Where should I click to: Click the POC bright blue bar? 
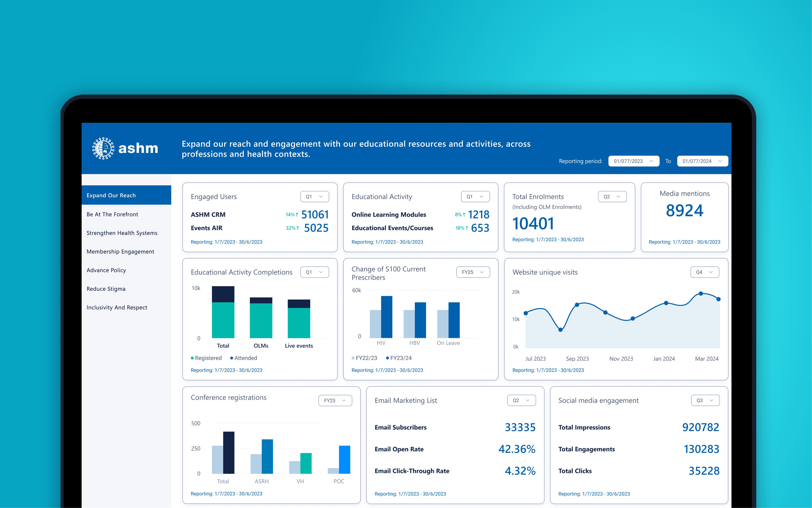344,460
